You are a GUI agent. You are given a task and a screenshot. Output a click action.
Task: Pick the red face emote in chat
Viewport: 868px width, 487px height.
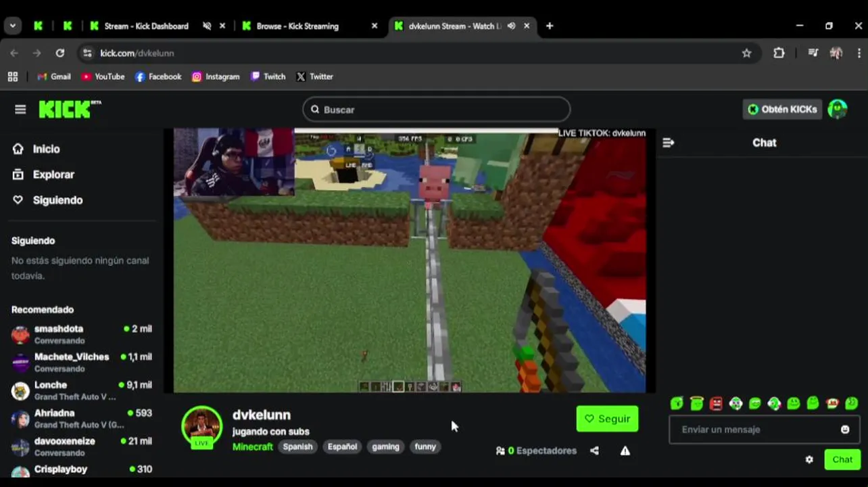716,403
